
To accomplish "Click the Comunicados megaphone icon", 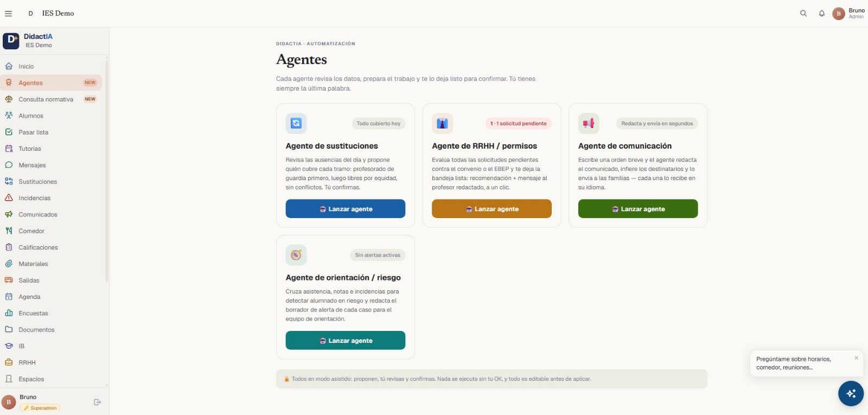I will (x=9, y=214).
